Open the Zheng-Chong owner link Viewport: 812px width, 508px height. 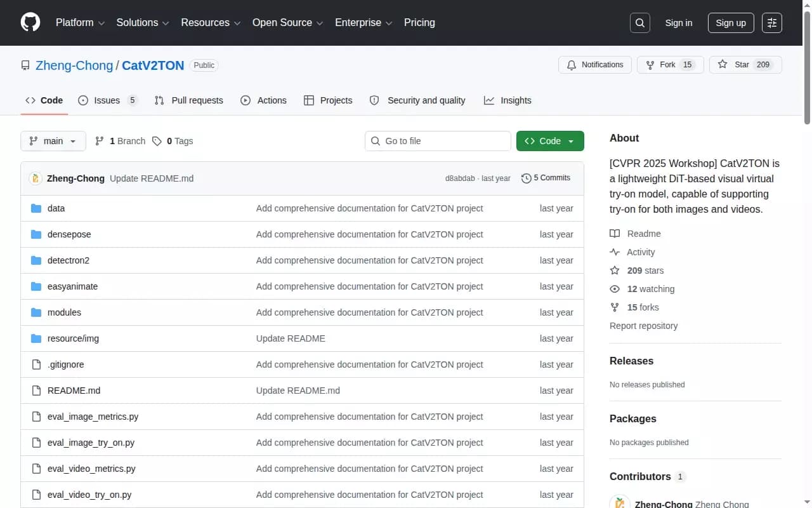point(74,65)
